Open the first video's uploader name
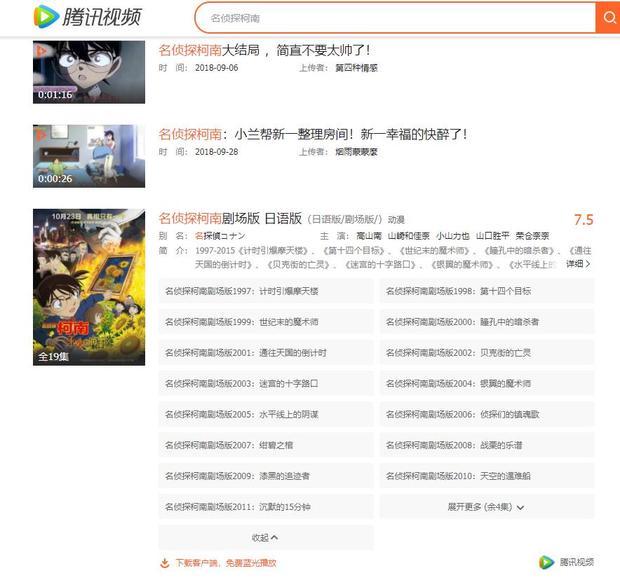This screenshot has width=620, height=580. coord(356,68)
